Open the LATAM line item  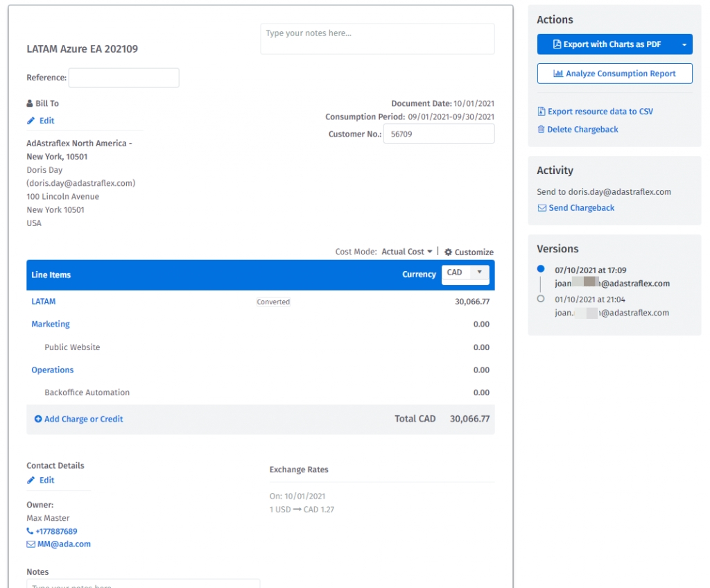tap(44, 302)
